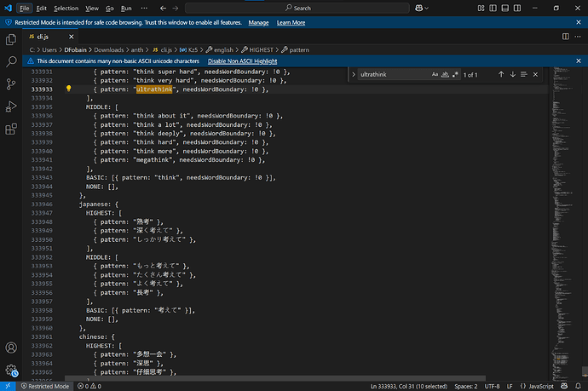Toggle the secondary side bar
The height and width of the screenshot is (391, 588).
click(517, 8)
